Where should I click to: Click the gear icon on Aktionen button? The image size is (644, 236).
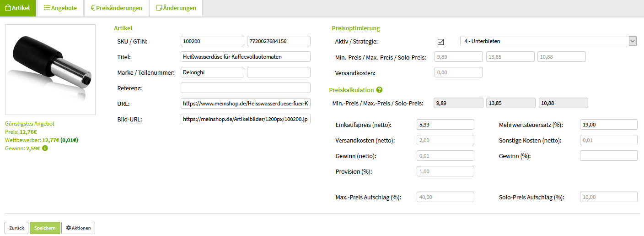tap(69, 228)
